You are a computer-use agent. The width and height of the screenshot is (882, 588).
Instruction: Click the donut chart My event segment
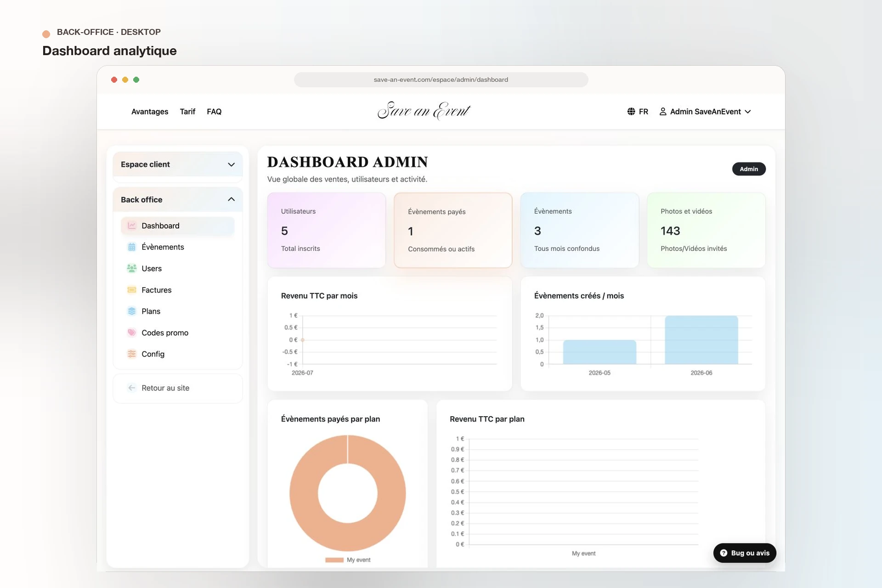click(x=303, y=493)
